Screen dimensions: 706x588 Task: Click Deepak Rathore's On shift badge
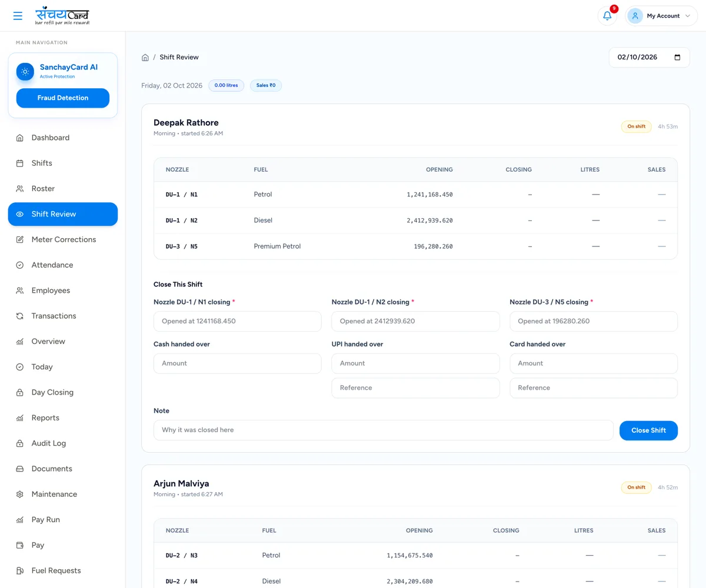point(636,126)
